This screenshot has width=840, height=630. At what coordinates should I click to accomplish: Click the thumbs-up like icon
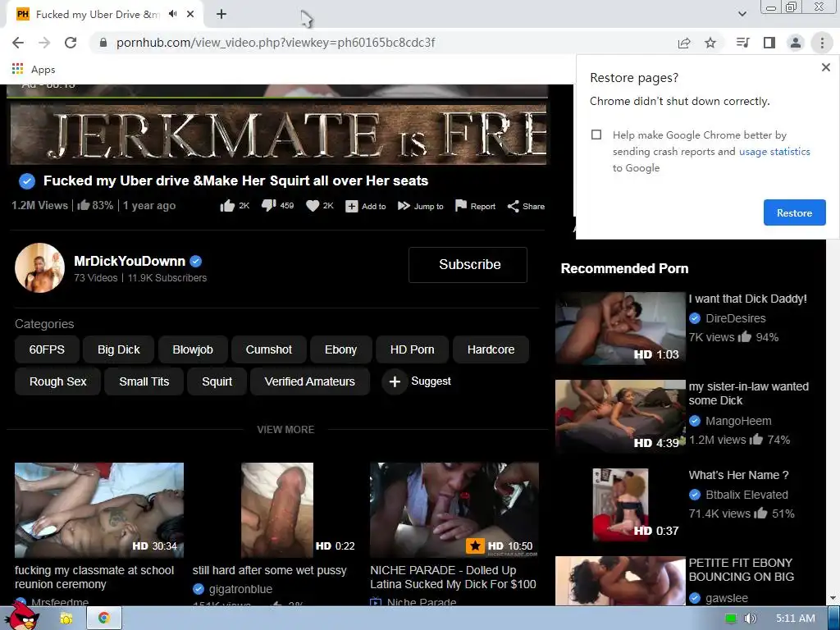tap(228, 206)
